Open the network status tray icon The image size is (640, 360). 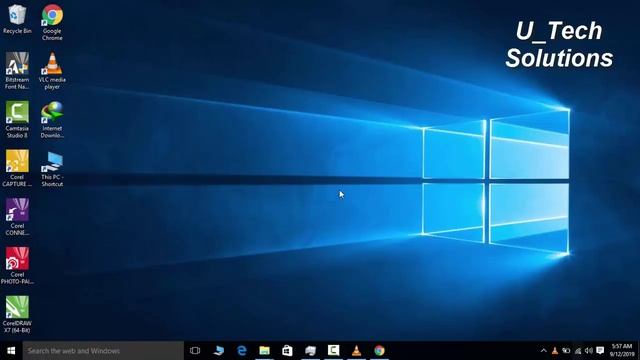(x=578, y=351)
